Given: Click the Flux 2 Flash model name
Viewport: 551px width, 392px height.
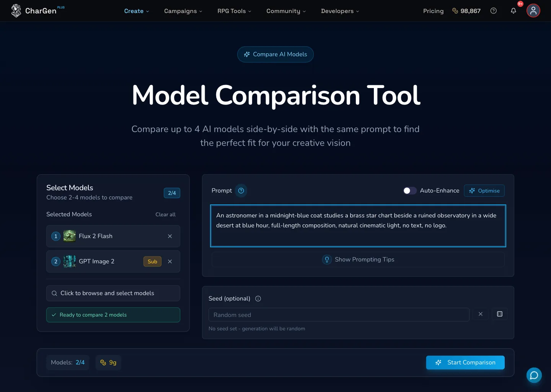Looking at the screenshot, I should coord(96,236).
